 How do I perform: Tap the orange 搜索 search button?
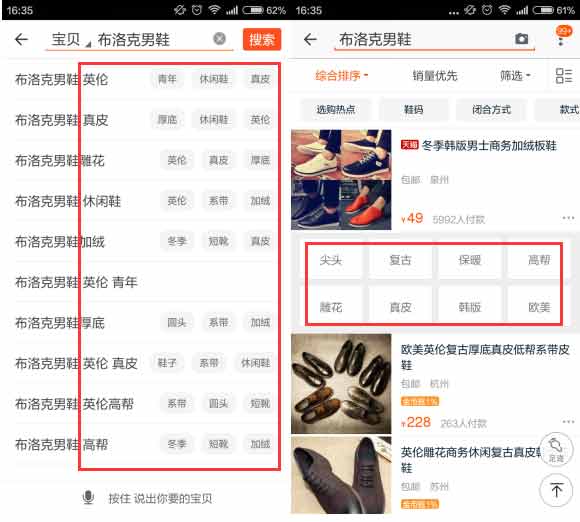click(x=262, y=39)
